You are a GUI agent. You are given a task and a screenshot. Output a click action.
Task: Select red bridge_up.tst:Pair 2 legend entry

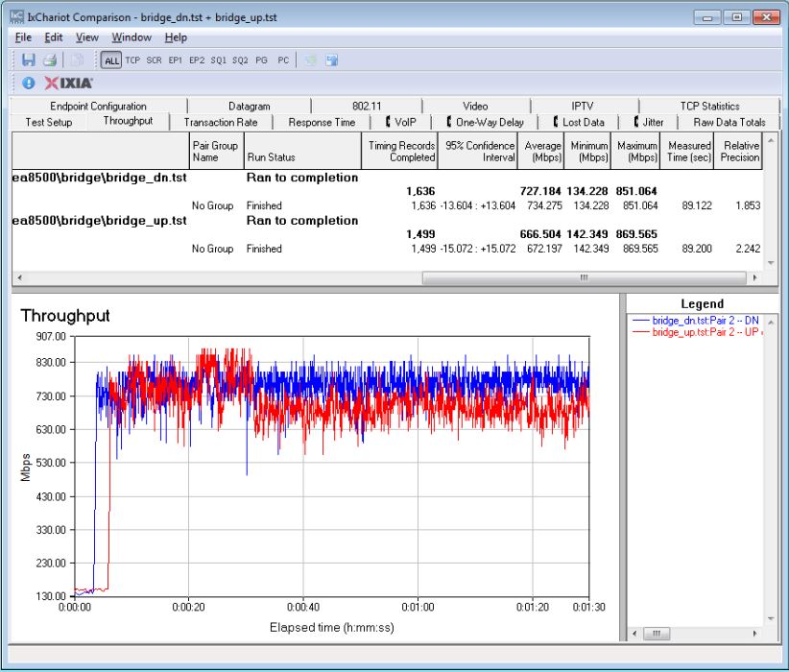(698, 332)
